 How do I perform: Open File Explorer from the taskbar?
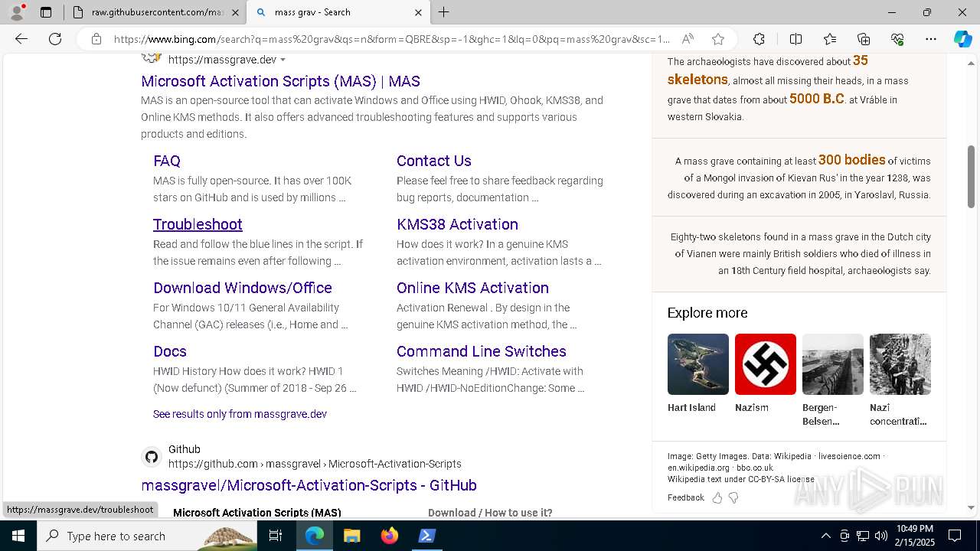(x=351, y=536)
